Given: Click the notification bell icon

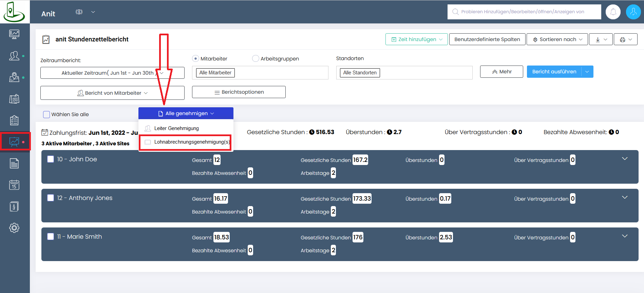Looking at the screenshot, I should 613,12.
